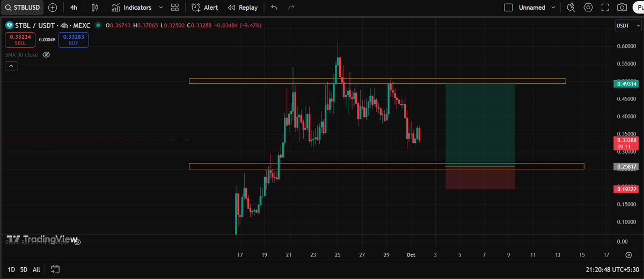
Task: Undo the last chart action
Action: (x=274, y=8)
